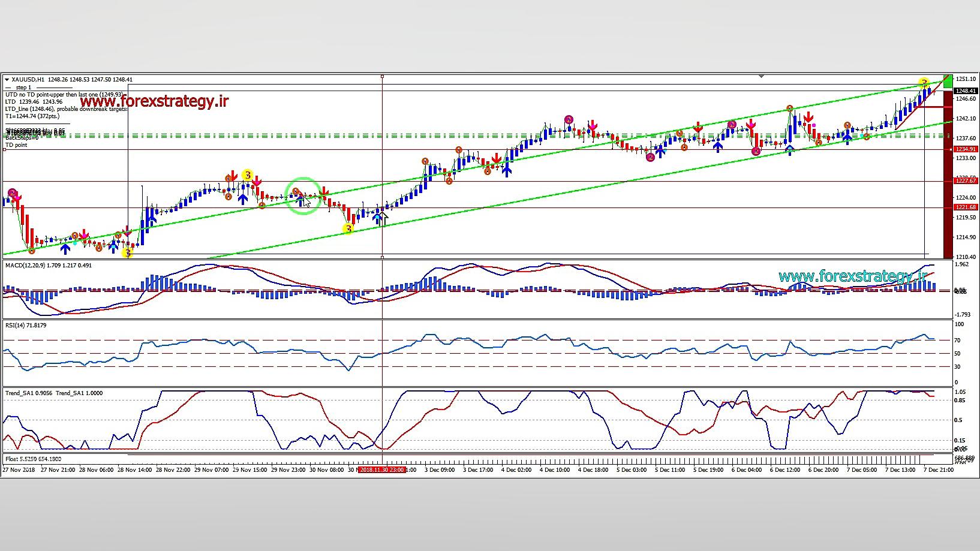The height and width of the screenshot is (551, 980).
Task: Click the red 1234.91 price level tag
Action: [966, 149]
